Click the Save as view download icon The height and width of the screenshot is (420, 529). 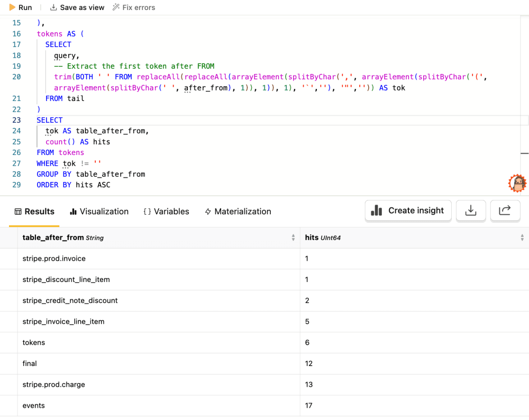pos(53,7)
